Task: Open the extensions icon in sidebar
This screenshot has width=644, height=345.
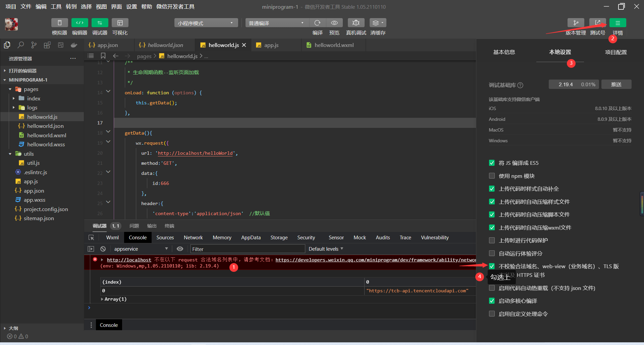Action: point(47,45)
